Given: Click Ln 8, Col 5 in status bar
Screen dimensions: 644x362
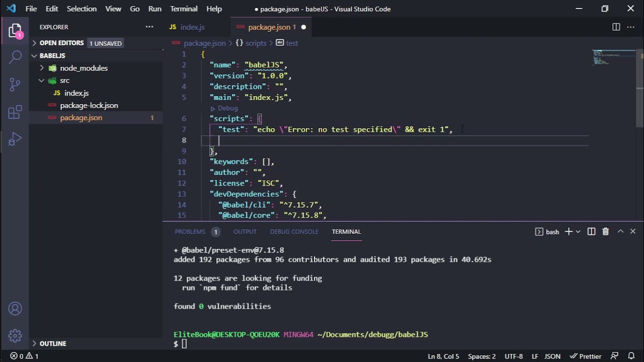Looking at the screenshot, I should click(x=443, y=356).
